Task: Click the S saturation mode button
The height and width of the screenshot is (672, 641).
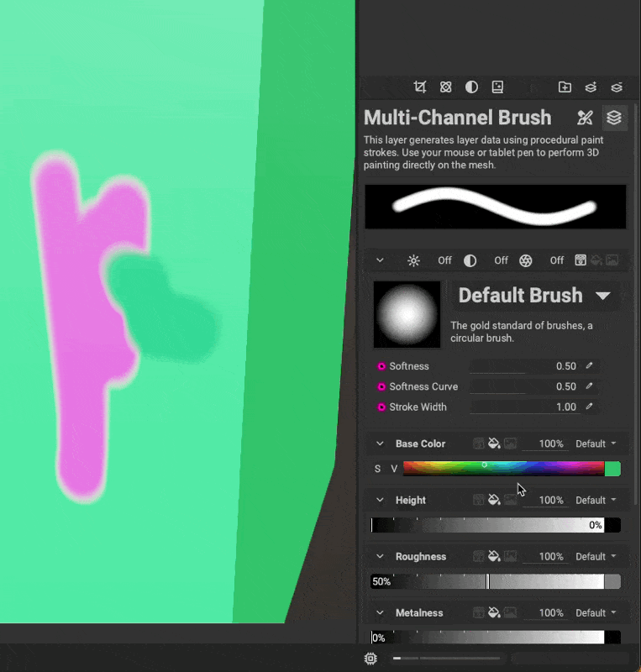Action: click(x=378, y=469)
